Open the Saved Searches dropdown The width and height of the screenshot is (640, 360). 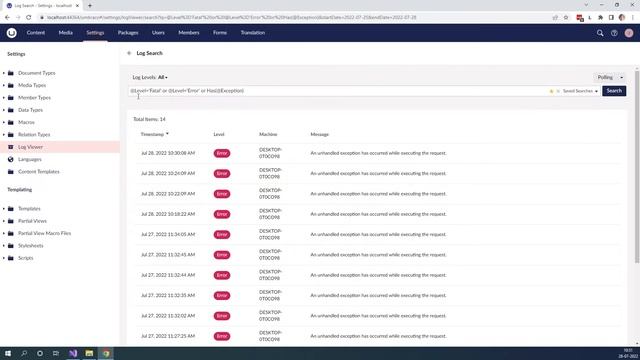click(x=580, y=91)
